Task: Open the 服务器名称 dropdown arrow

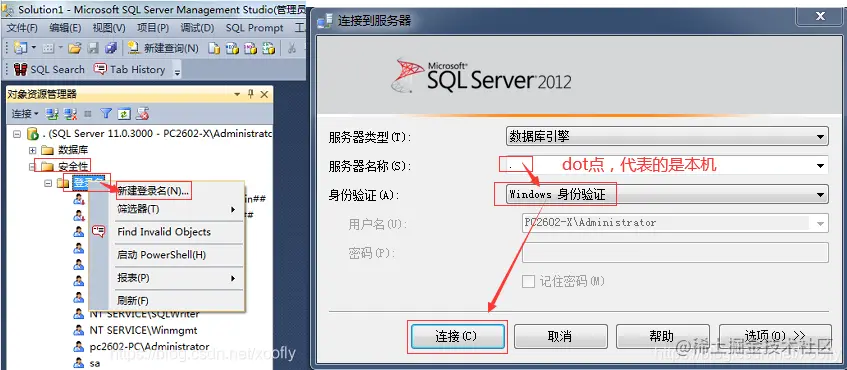Action: pyautogui.click(x=821, y=166)
